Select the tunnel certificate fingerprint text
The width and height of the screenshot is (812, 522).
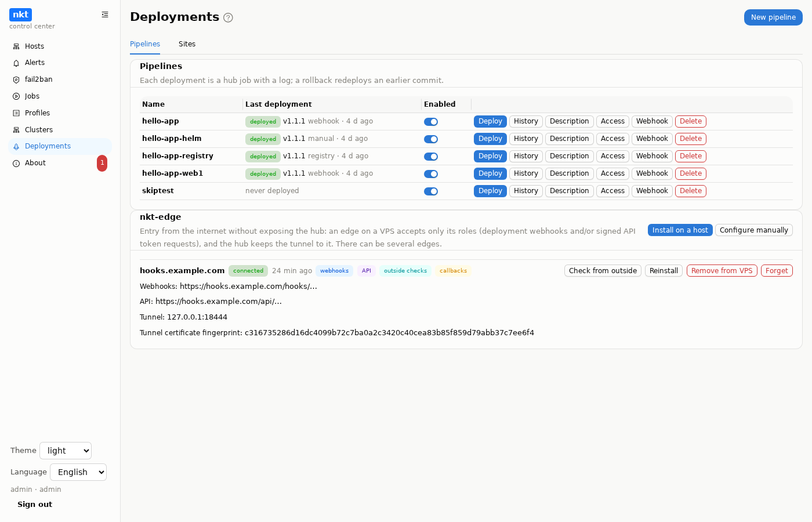[x=389, y=333]
